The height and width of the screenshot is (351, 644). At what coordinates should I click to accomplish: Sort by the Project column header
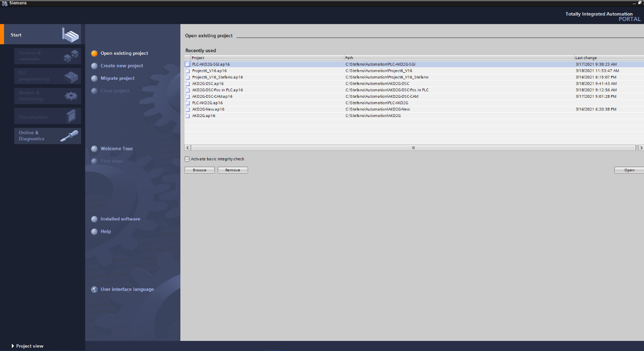click(x=267, y=58)
